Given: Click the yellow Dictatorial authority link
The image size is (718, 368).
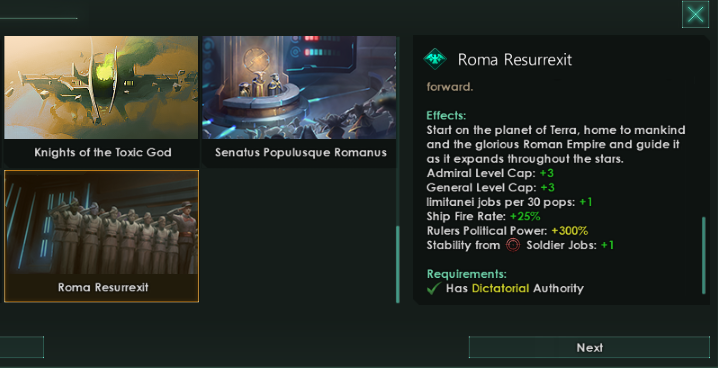Looking at the screenshot, I should [500, 288].
